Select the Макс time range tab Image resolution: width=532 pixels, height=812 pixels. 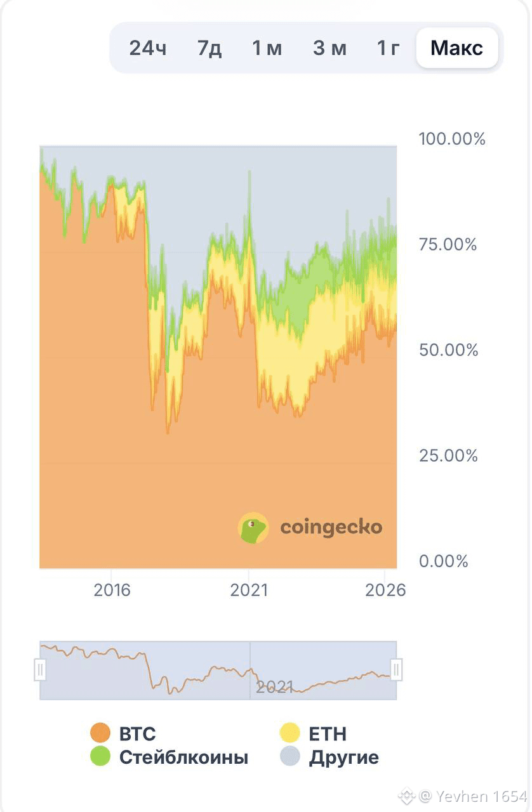pos(457,48)
